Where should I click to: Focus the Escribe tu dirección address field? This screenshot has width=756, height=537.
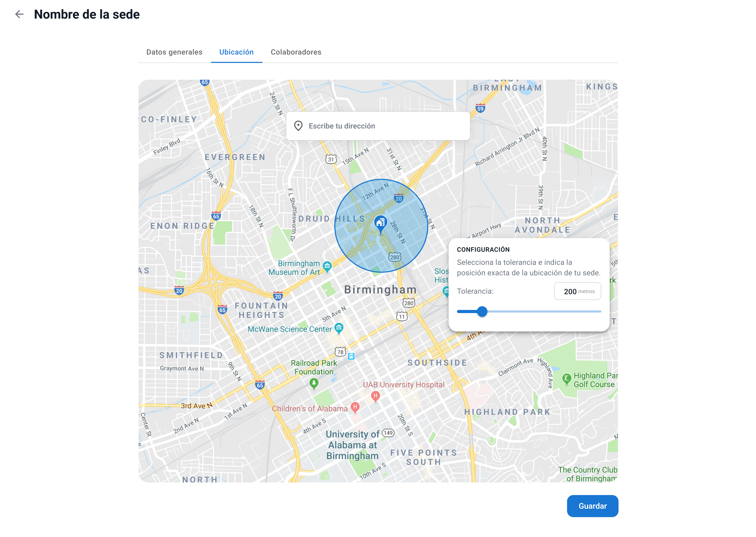(384, 126)
